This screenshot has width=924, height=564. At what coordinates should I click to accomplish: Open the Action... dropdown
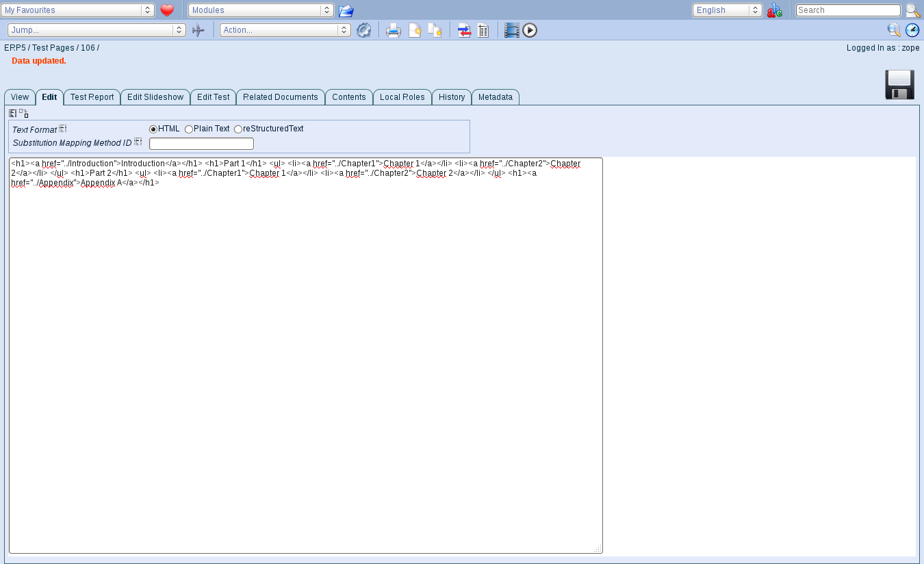[285, 30]
